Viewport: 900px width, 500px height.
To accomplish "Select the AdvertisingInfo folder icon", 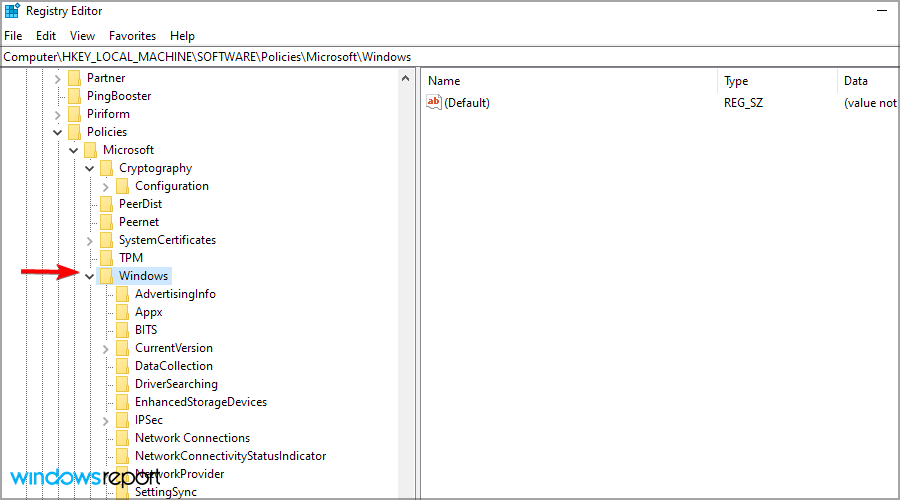I will (x=123, y=293).
